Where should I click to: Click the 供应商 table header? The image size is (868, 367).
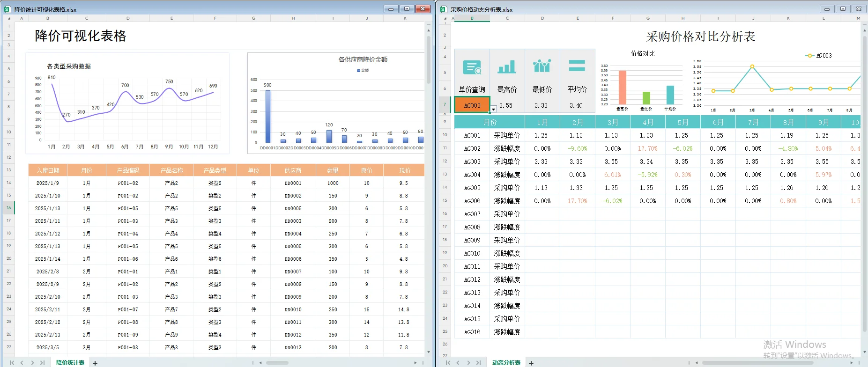(293, 170)
